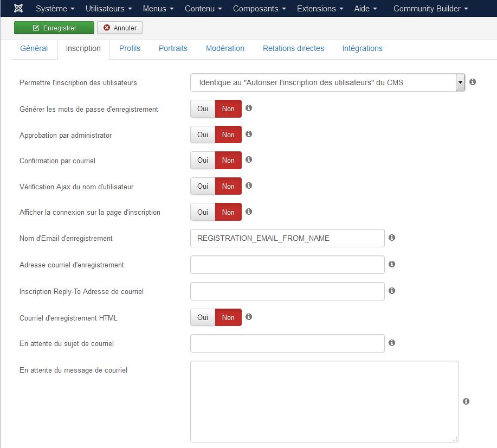Viewport: 497px width, 448px height.
Task: Click the green Enregistrer button
Action: 54,28
